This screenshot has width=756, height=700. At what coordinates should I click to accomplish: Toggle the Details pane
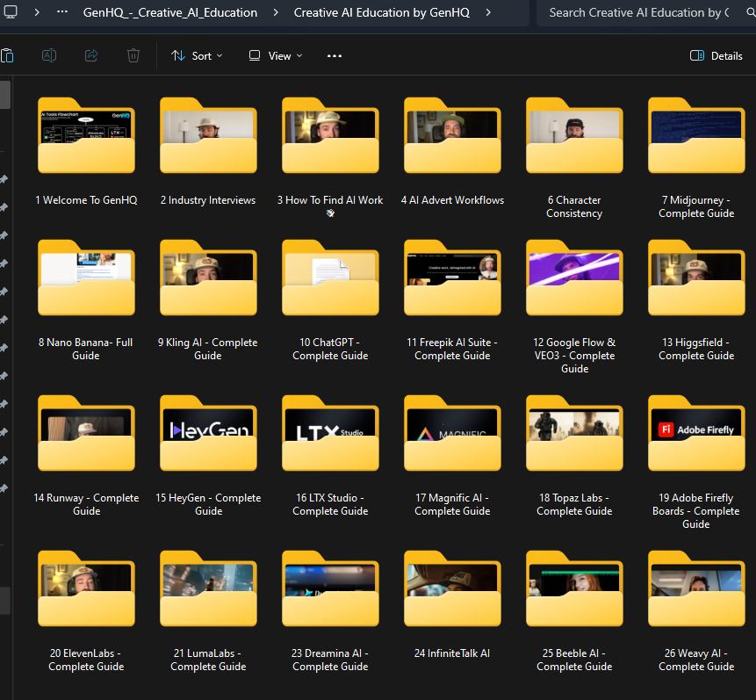716,55
